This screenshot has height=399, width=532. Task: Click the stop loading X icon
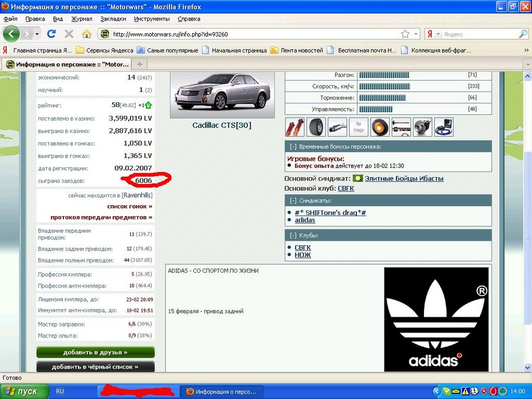69,34
